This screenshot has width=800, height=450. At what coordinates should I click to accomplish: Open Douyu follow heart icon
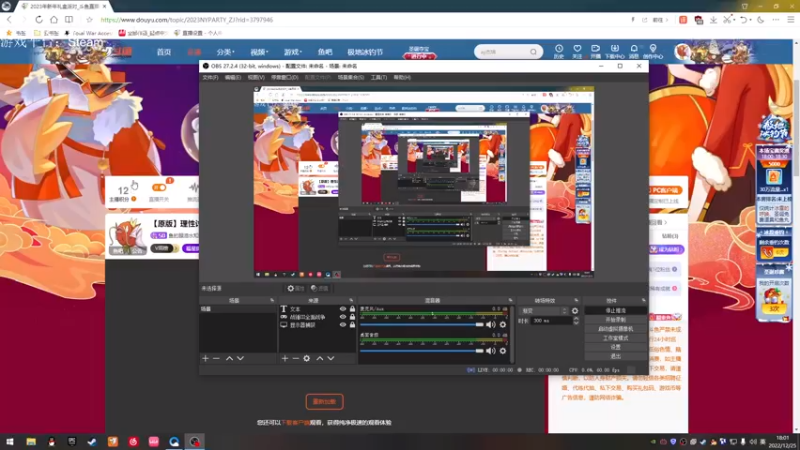(577, 51)
